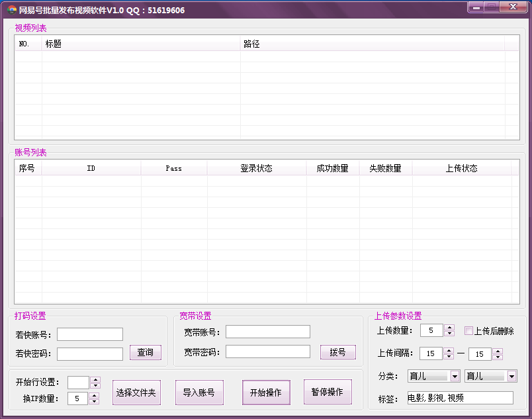Click the 查询 button
Screen dimensions: 532x419
[x=145, y=353]
